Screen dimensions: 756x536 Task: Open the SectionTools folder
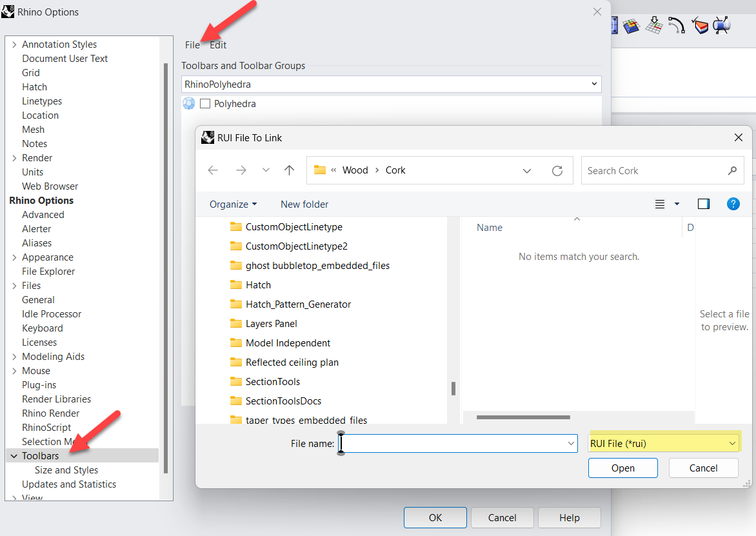coord(272,382)
